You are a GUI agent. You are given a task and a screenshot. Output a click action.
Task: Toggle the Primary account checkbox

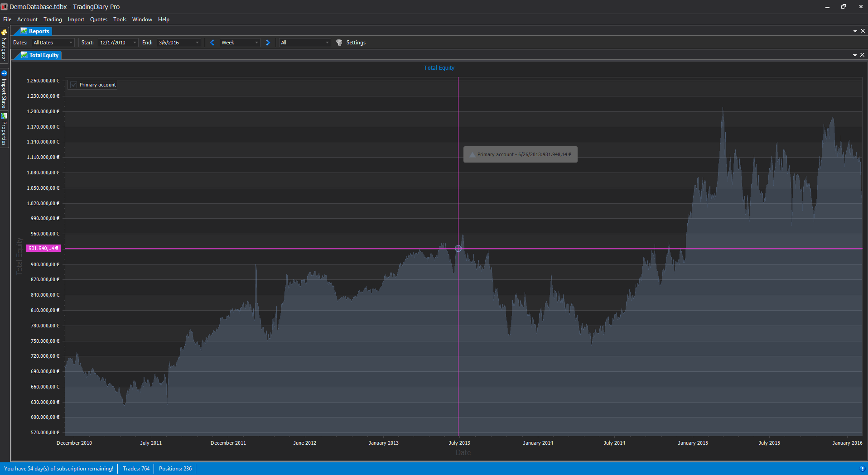coord(74,85)
